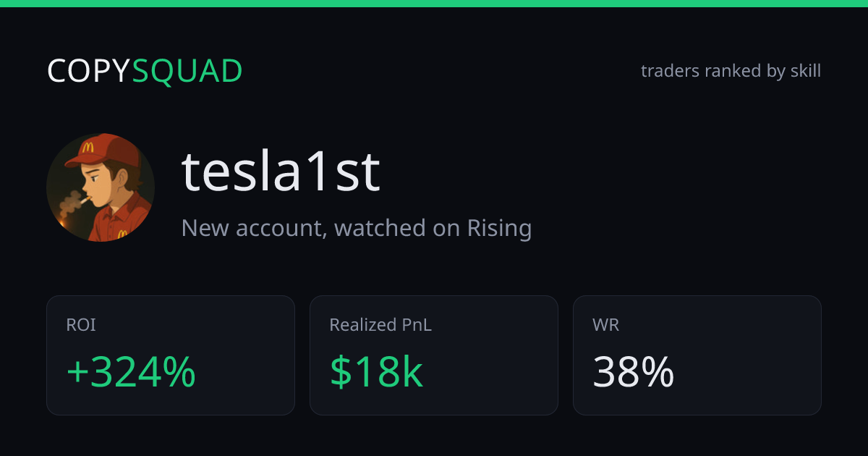Click 'New account, watched on Rising' subtitle
Screen dimensions: 868x456
[357, 228]
